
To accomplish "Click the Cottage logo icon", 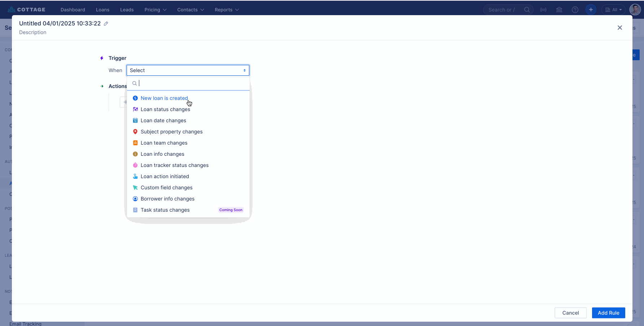I will [11, 9].
